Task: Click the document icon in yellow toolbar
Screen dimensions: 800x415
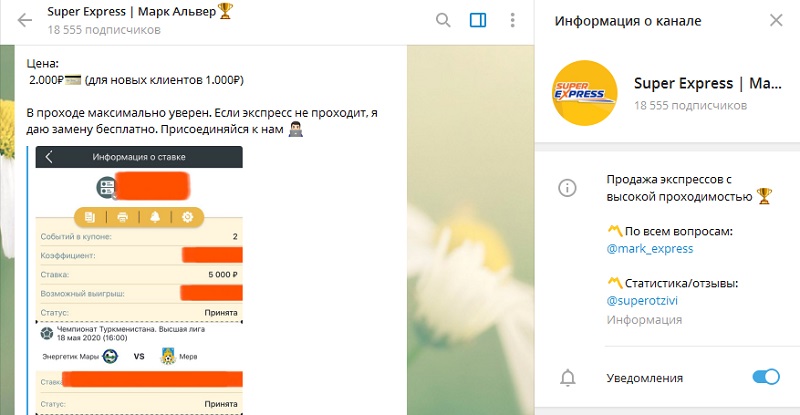Action: tap(90, 217)
